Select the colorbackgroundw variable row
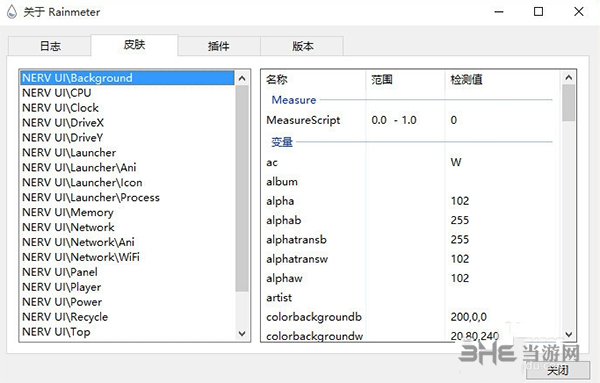Screen dimensions: 600x383 (411, 336)
